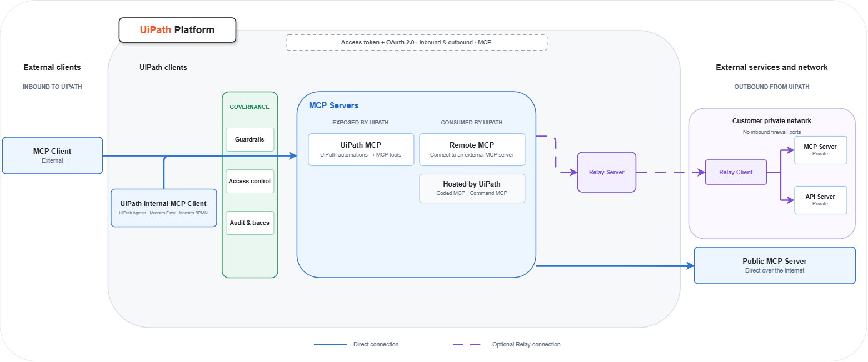Click the CONSUMED BY UIPATH label

(x=472, y=122)
